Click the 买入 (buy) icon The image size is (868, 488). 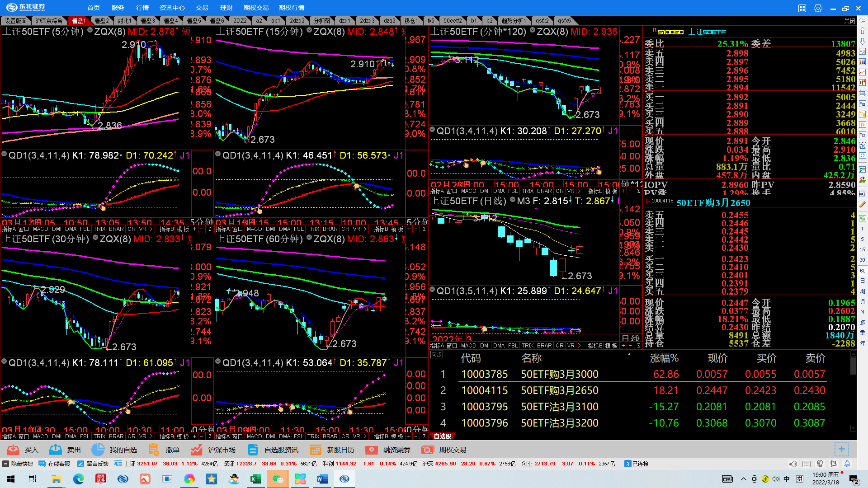click(x=13, y=450)
